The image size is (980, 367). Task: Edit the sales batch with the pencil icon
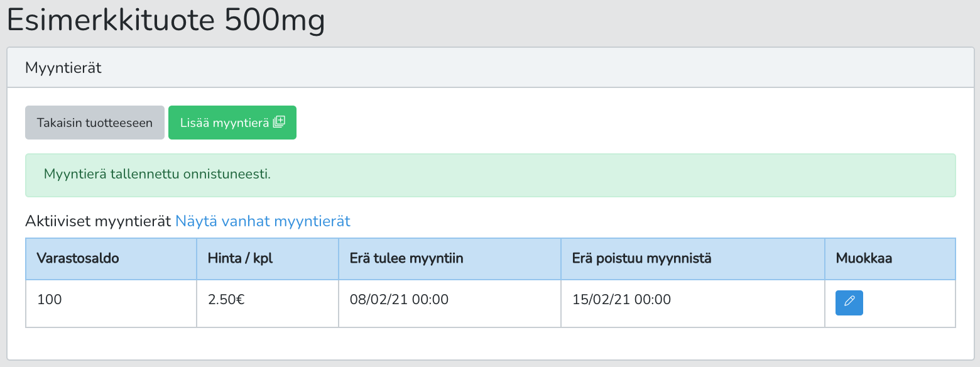(849, 303)
